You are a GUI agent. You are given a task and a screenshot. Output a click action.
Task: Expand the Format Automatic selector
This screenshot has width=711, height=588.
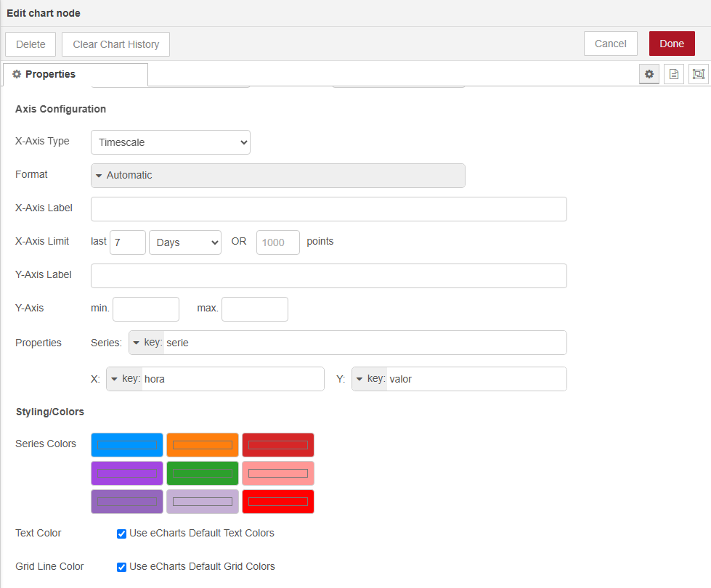point(278,176)
